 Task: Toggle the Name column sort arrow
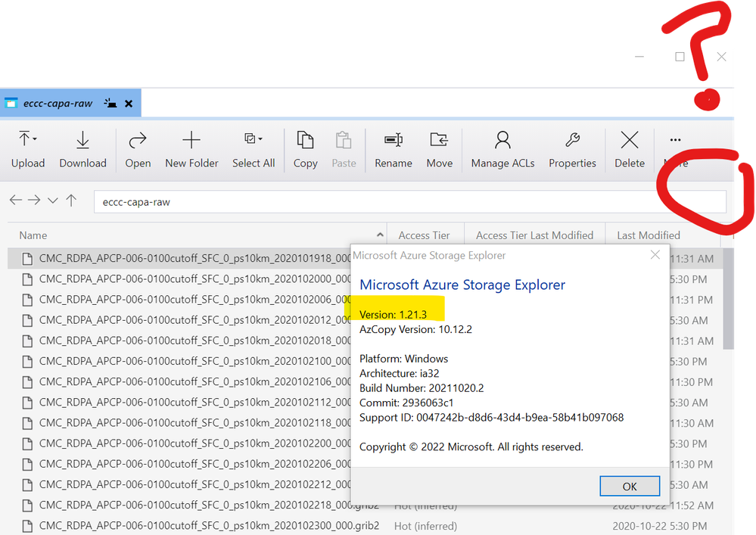coord(380,235)
